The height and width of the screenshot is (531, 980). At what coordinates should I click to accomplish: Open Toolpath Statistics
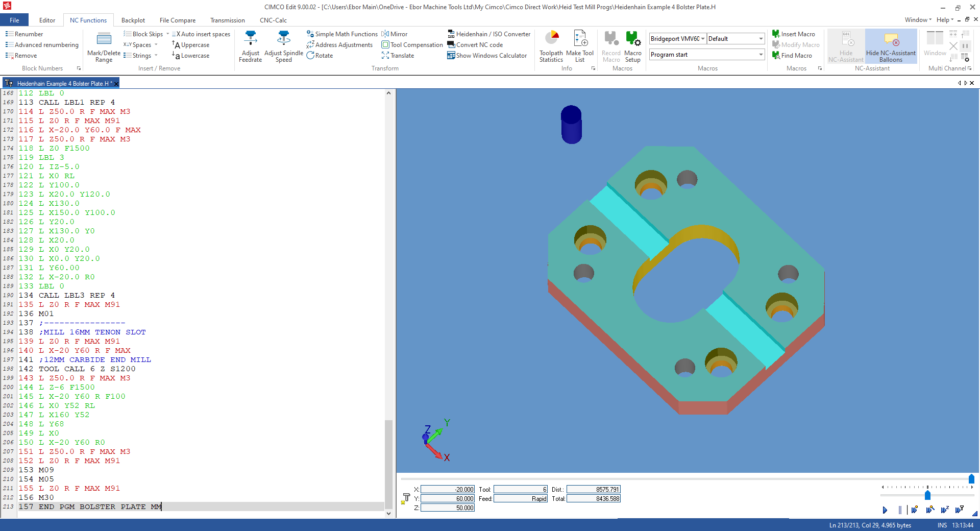(x=551, y=39)
